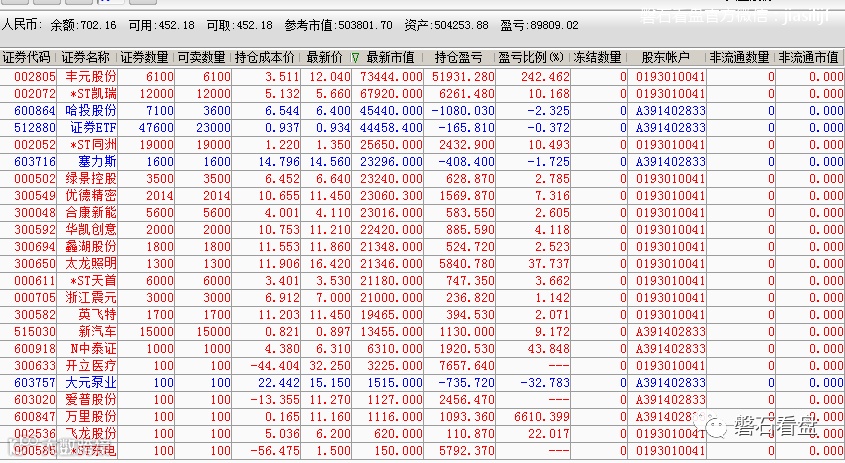Image resolution: width=845 pixels, height=463 pixels.
Task: Click the 人民币 currency label
Action: (x=21, y=25)
